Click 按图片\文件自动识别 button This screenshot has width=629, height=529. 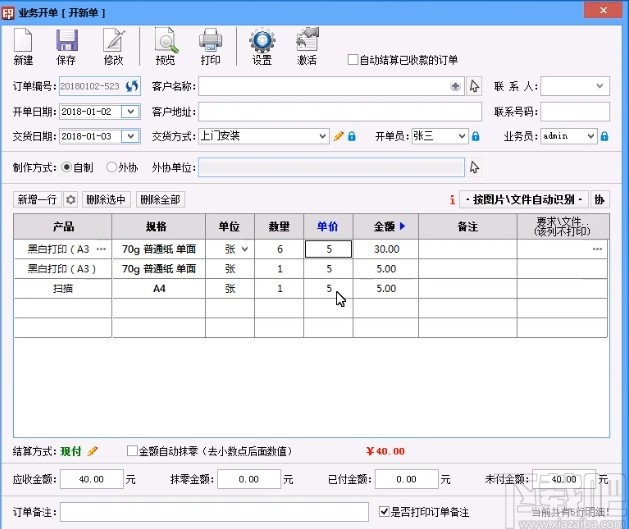pos(523,199)
